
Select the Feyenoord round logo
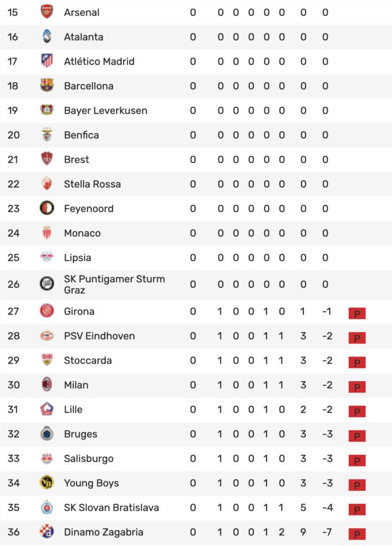tap(47, 208)
